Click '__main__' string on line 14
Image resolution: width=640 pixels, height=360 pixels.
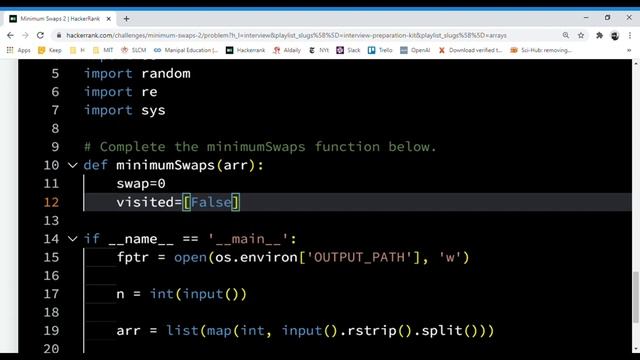tap(248, 239)
